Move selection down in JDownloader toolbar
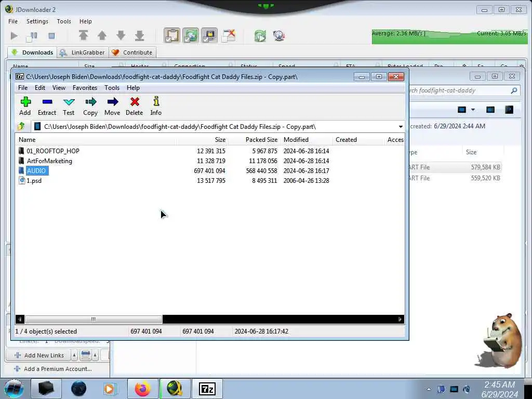The image size is (532, 399). [121, 35]
